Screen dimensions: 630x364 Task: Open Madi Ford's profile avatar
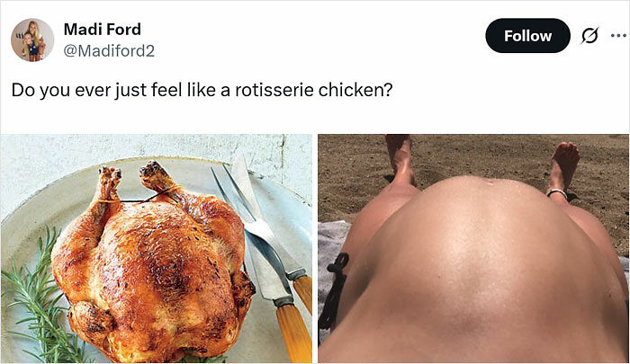32,40
